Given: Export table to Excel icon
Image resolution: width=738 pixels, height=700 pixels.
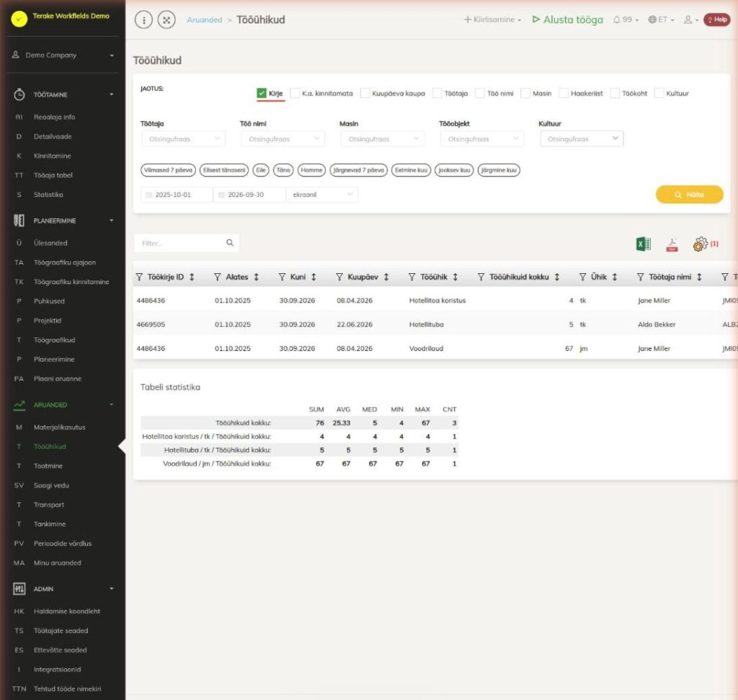Looking at the screenshot, I should pos(644,244).
